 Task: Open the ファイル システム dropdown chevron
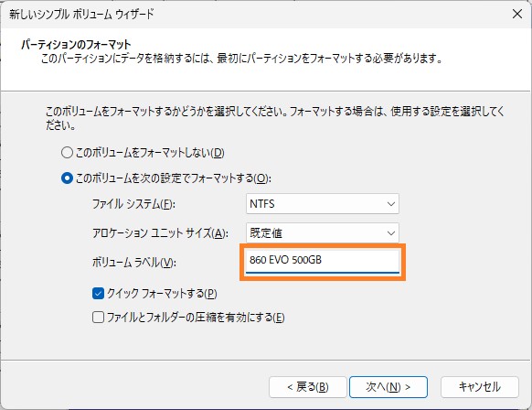[x=391, y=204]
